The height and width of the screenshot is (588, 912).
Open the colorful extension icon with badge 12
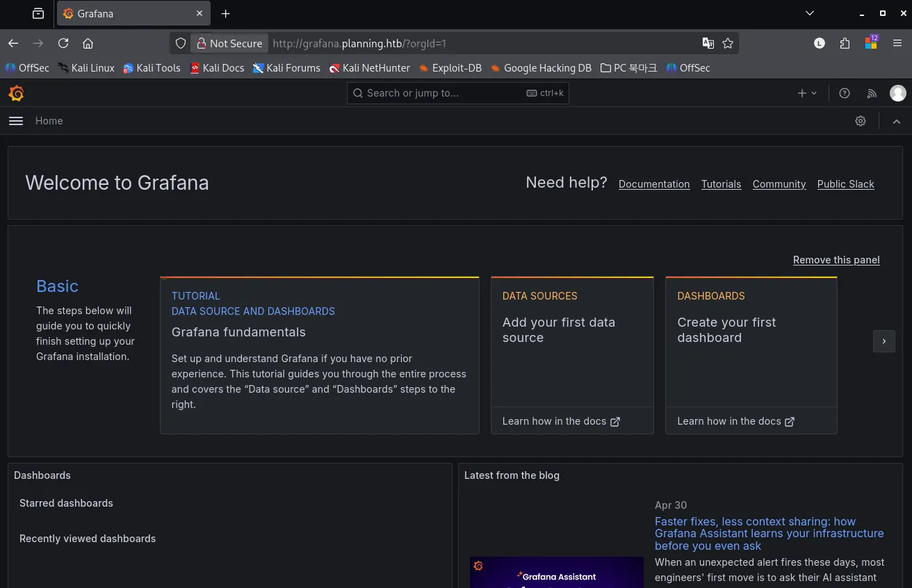(x=871, y=42)
